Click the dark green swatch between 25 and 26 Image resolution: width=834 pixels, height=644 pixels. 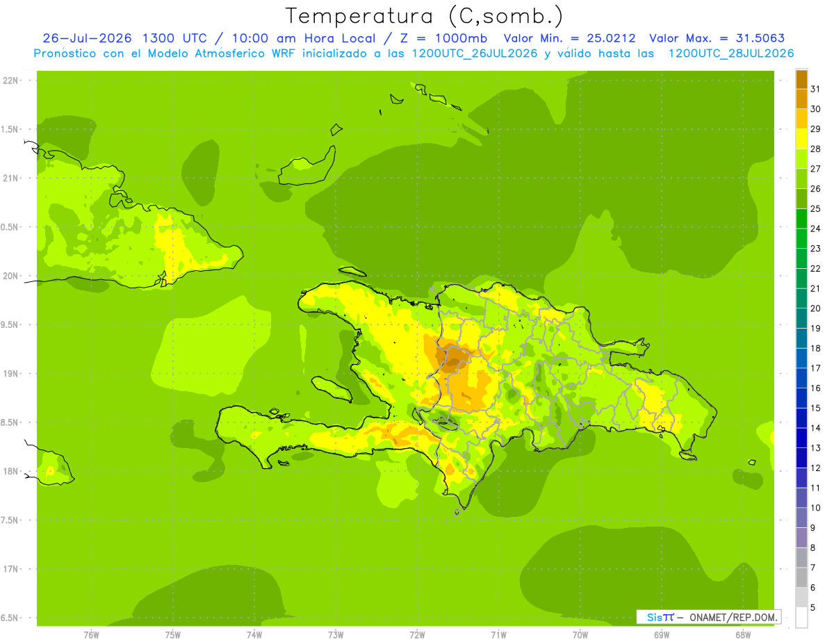pyautogui.click(x=801, y=199)
